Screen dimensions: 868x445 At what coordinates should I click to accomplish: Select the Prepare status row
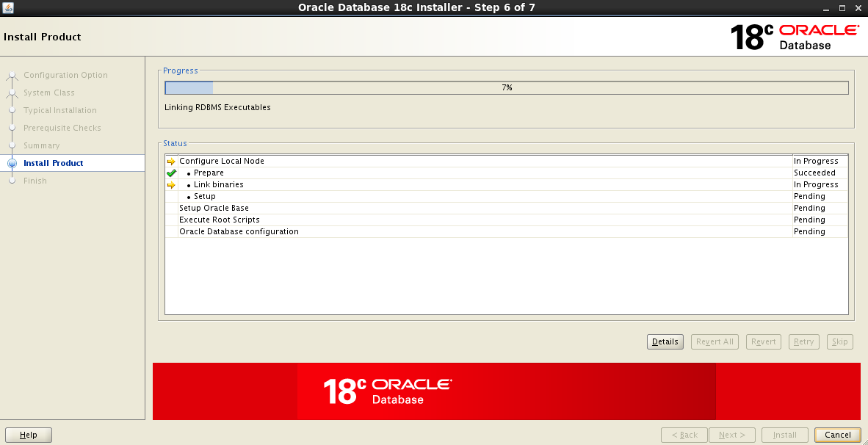click(507, 173)
